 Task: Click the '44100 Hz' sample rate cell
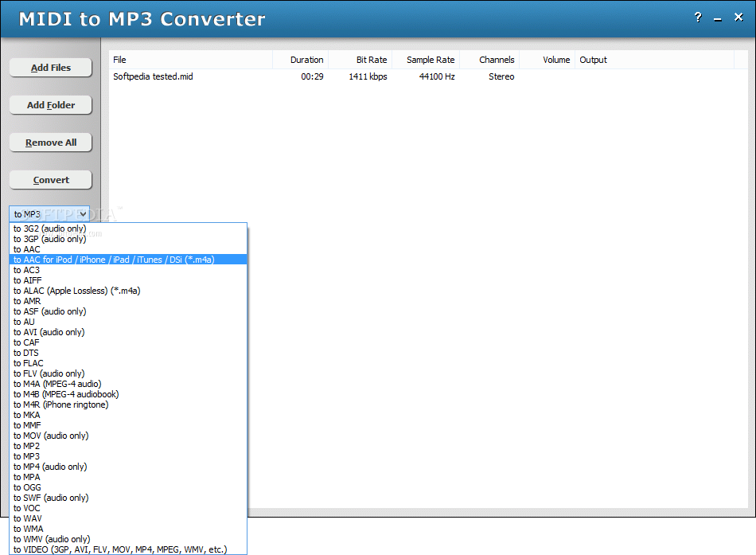(437, 76)
